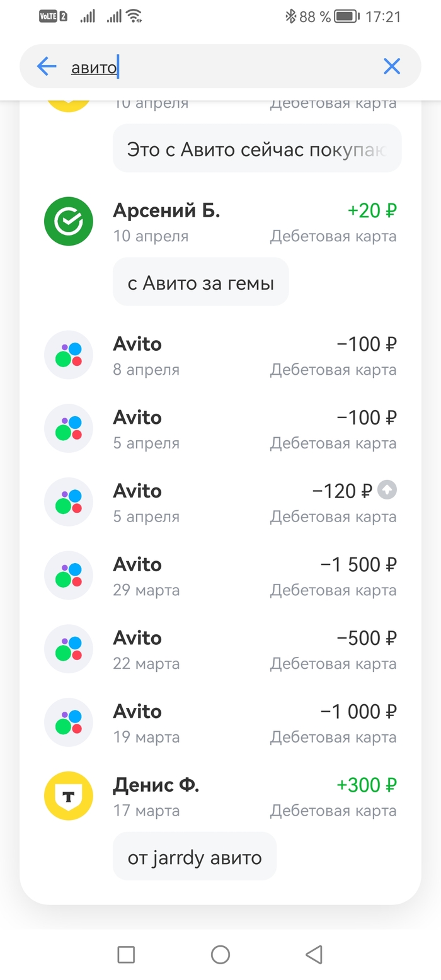
Task: Open the "от jarrdy авито" message bubble
Action: click(194, 857)
